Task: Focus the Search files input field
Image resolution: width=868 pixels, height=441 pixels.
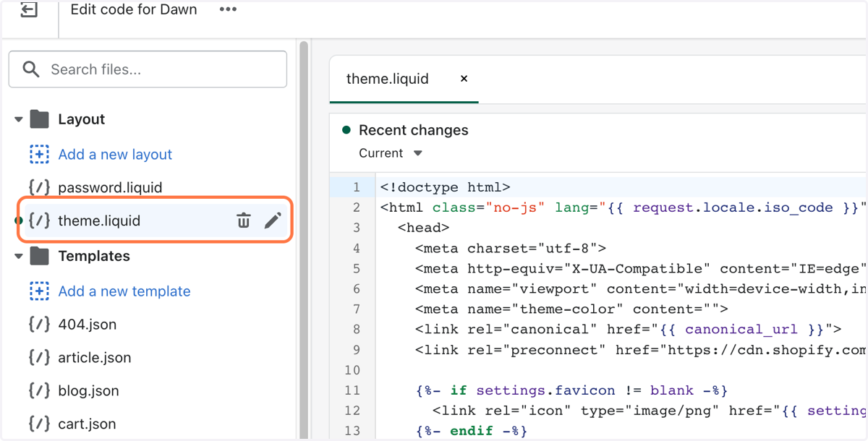Action: [x=148, y=69]
